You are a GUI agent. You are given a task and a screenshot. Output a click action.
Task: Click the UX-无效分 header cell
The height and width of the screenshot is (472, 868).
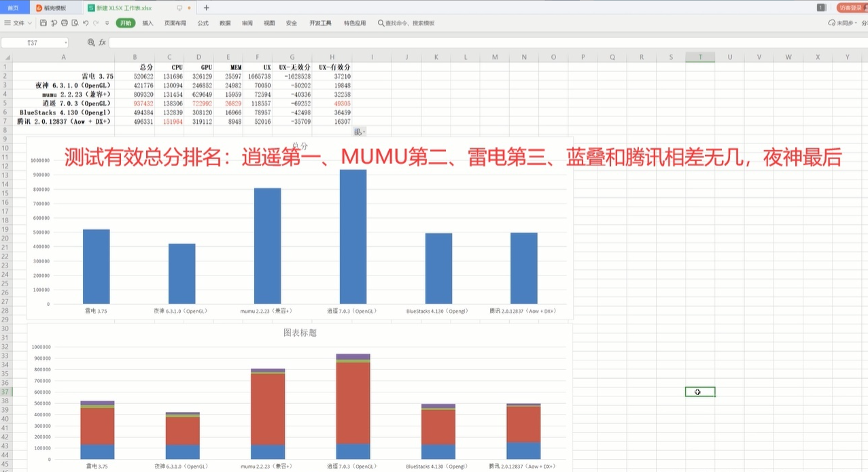coord(292,67)
